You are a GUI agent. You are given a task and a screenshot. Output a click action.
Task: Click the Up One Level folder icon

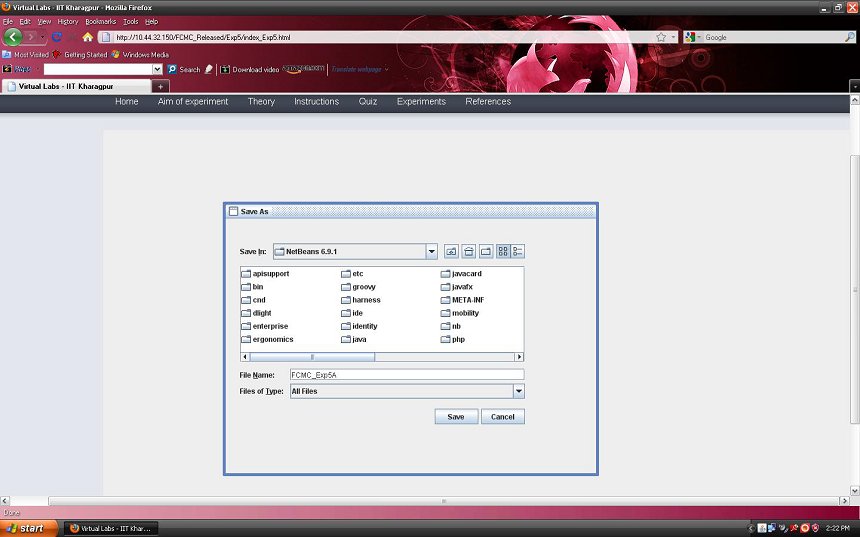pos(451,251)
